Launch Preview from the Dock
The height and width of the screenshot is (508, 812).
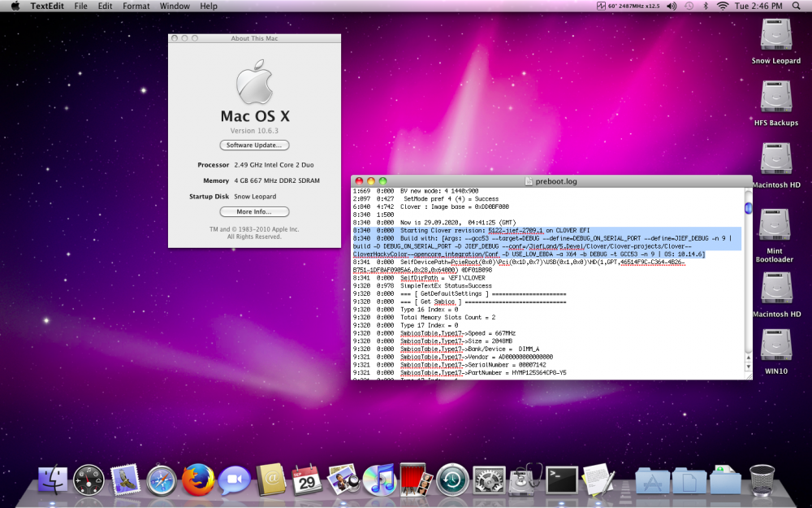[343, 479]
